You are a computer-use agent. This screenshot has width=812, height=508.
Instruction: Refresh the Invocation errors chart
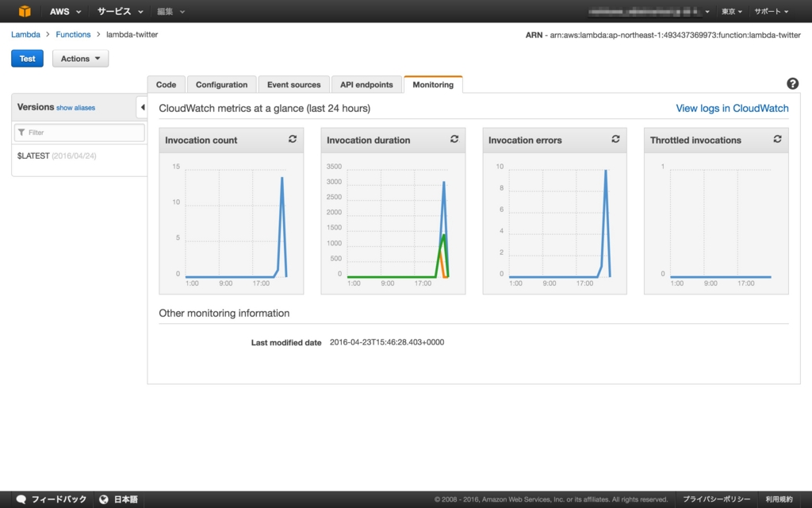[x=615, y=139]
